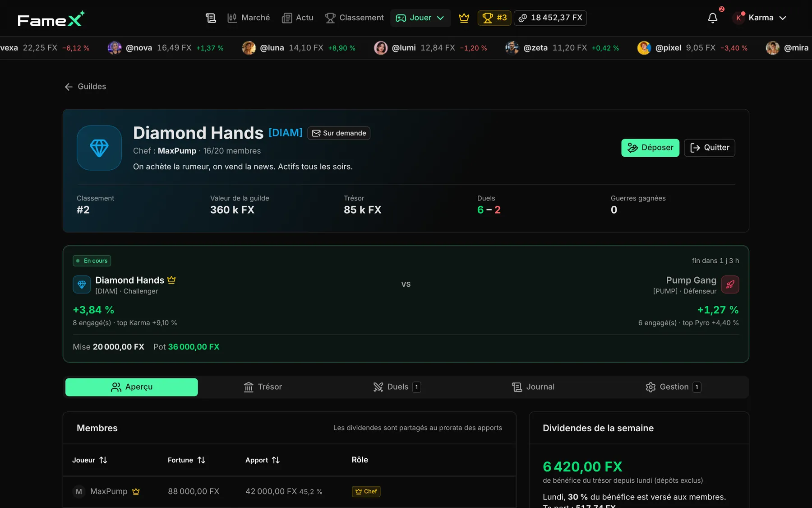Open the notifications bell
The image size is (812, 508).
coord(713,18)
